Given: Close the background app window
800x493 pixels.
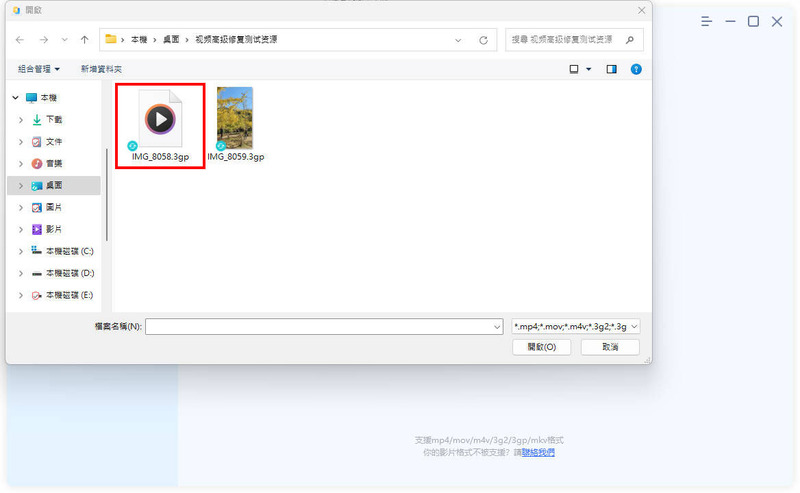Looking at the screenshot, I should [777, 21].
